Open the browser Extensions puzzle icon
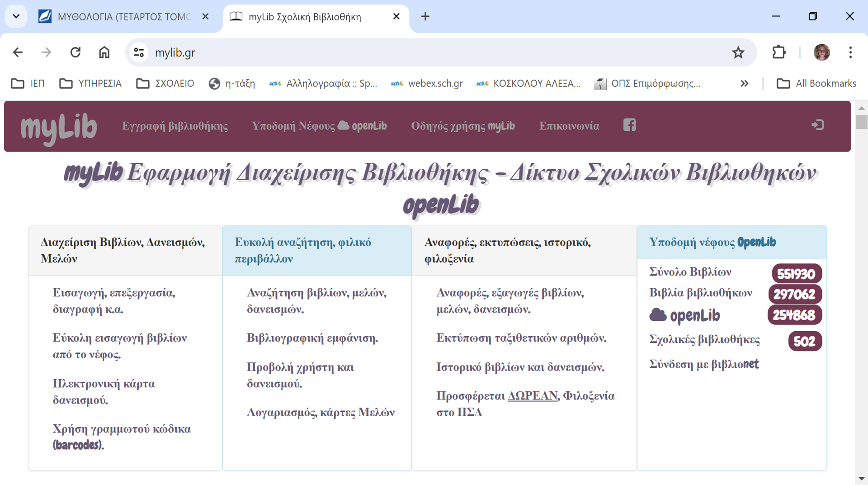This screenshot has height=485, width=868. (778, 53)
